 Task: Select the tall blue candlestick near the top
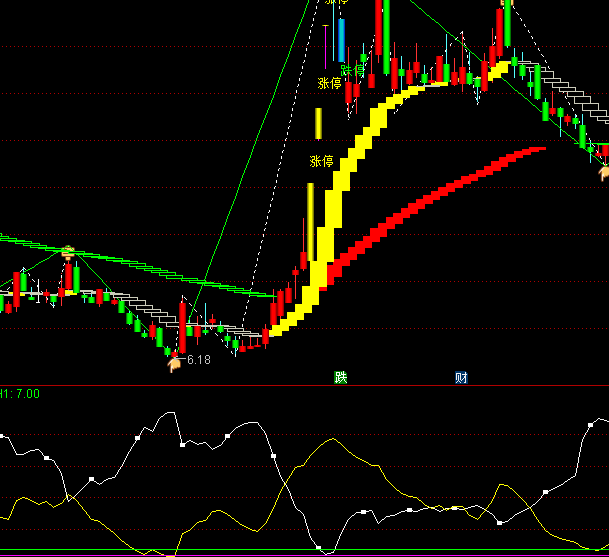[x=342, y=40]
